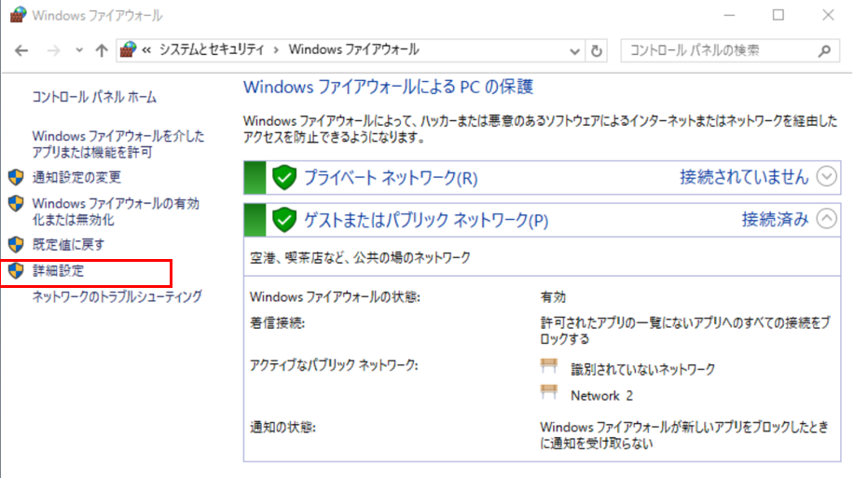Open コントロール パネル ホーム link
This screenshot has width=868, height=478.
[94, 97]
